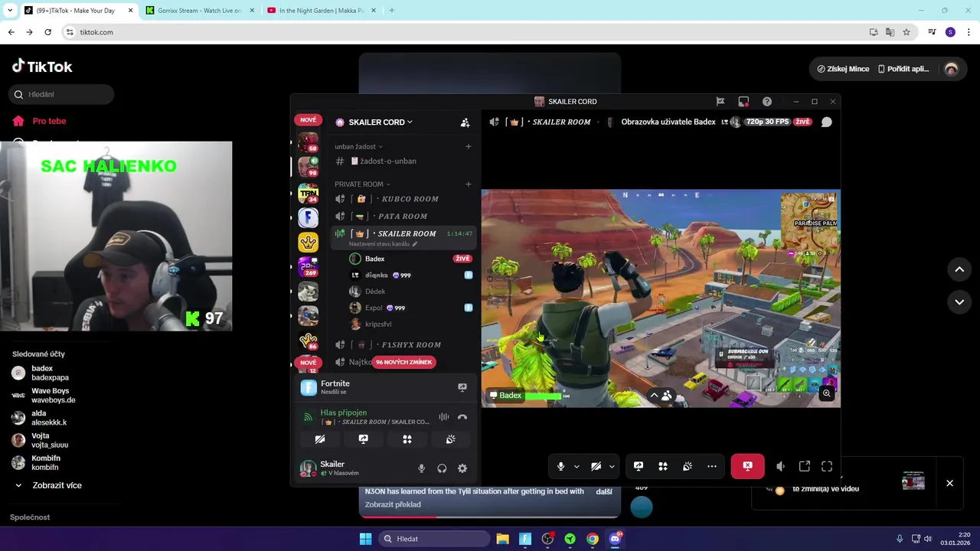The image size is (980, 551).
Task: Open noise suppression waveform icon
Action: click(x=444, y=417)
